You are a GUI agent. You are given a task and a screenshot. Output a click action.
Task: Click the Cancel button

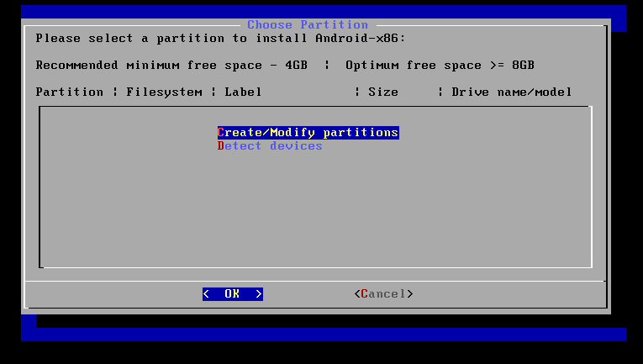pos(383,294)
